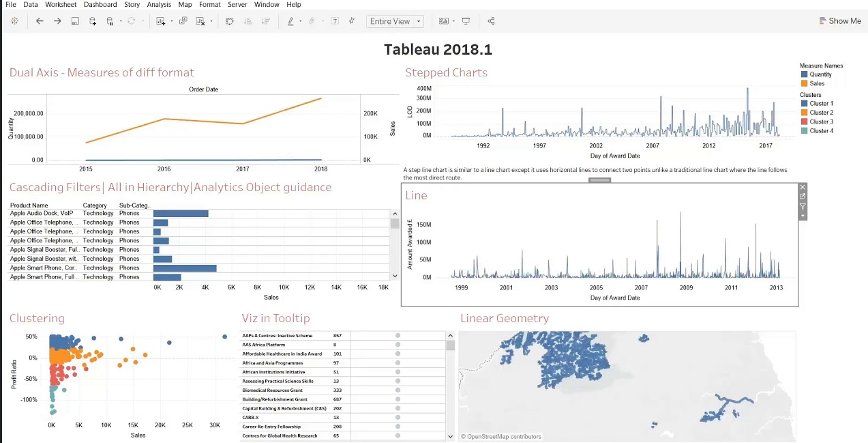This screenshot has height=443, width=868.
Task: Click the Tableau start page logo icon
Action: click(x=15, y=21)
